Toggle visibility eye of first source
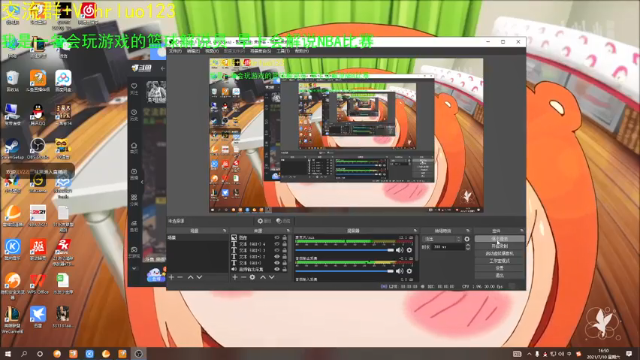The image size is (640, 360). (x=277, y=238)
